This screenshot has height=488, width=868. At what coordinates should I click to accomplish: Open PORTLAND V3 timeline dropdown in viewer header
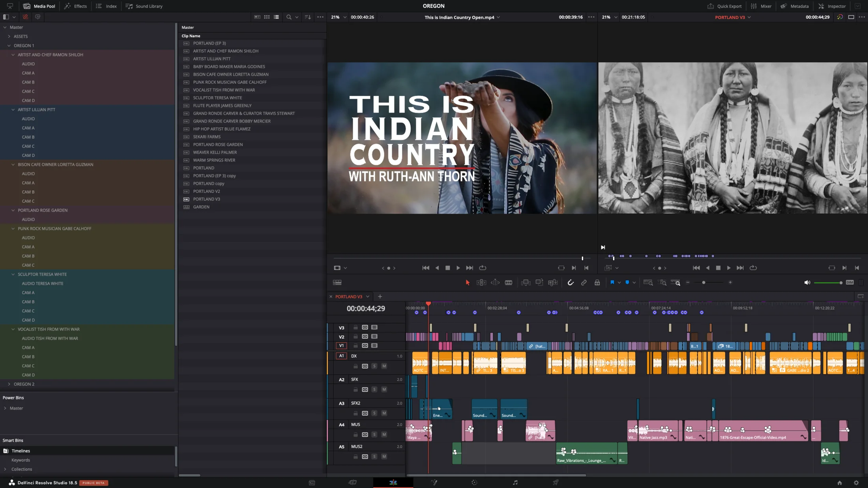749,17
